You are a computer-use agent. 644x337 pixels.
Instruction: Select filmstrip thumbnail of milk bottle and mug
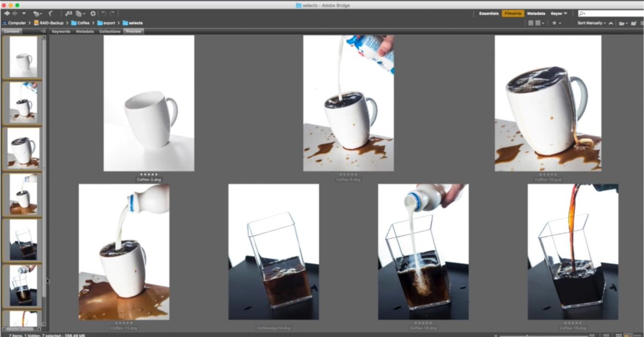[x=23, y=194]
